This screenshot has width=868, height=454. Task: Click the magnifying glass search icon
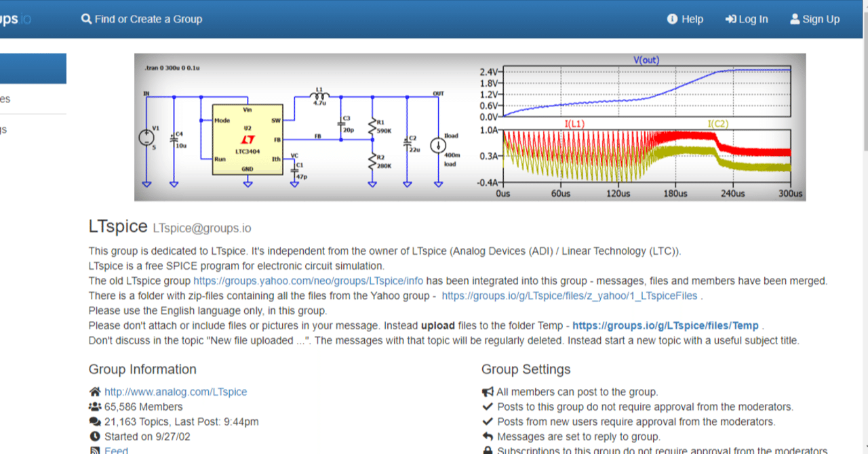[x=86, y=19]
